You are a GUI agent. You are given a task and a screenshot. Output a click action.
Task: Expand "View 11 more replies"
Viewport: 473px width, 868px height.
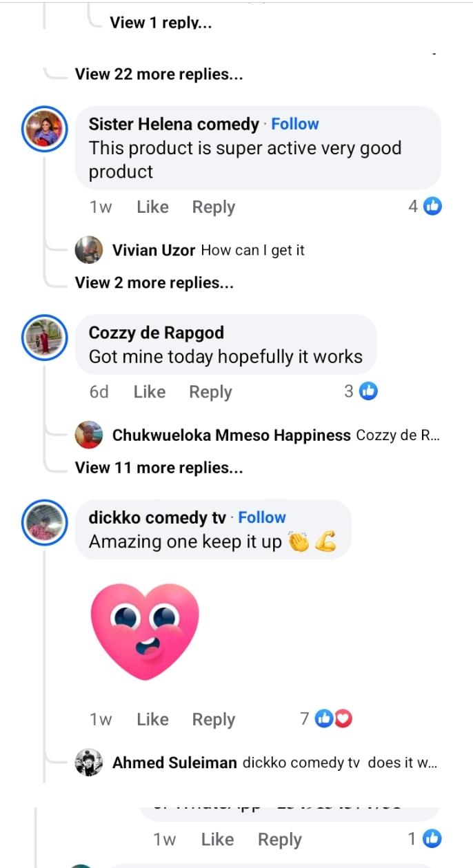(x=159, y=468)
